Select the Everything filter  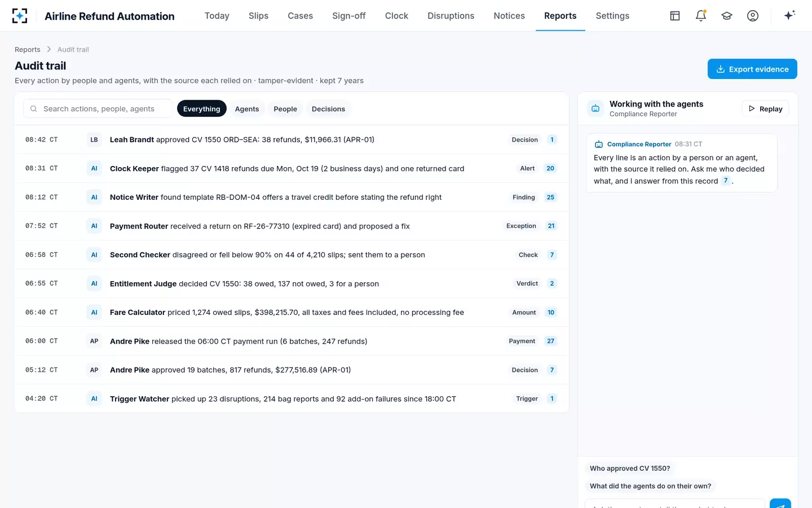(x=202, y=109)
